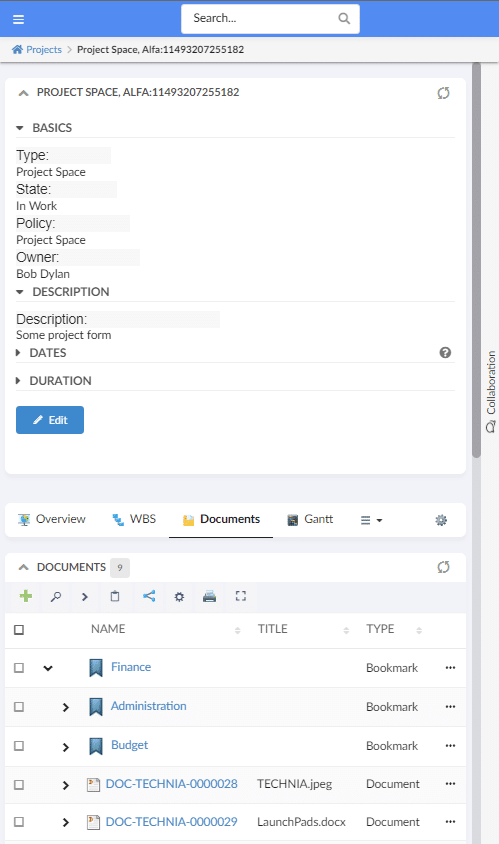Toggle fullscreen for the documents table
This screenshot has height=844, width=499.
click(x=241, y=596)
